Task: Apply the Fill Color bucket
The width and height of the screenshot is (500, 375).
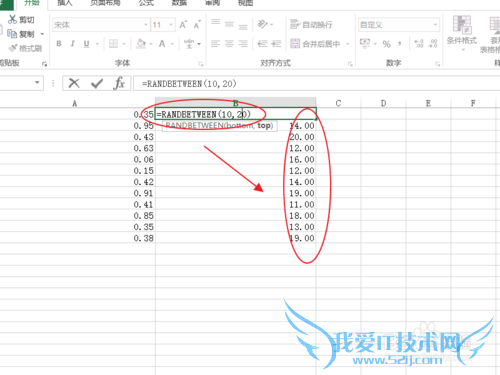Action: pos(141,43)
